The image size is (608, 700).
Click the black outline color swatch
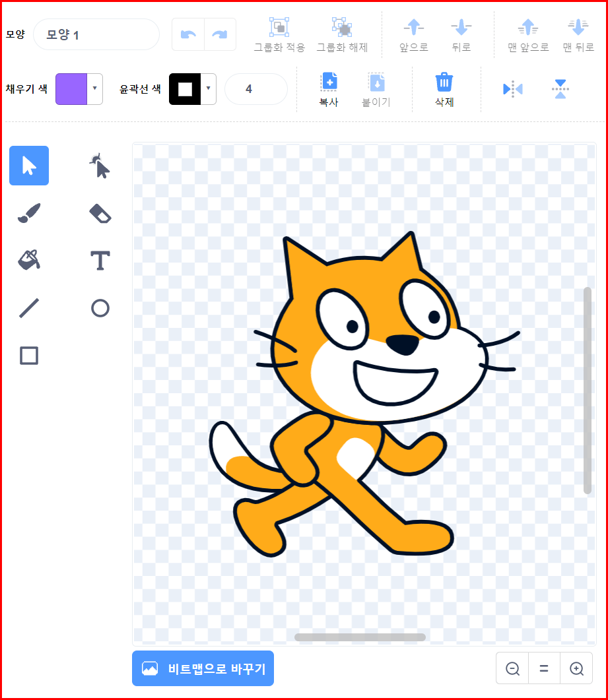(x=185, y=89)
